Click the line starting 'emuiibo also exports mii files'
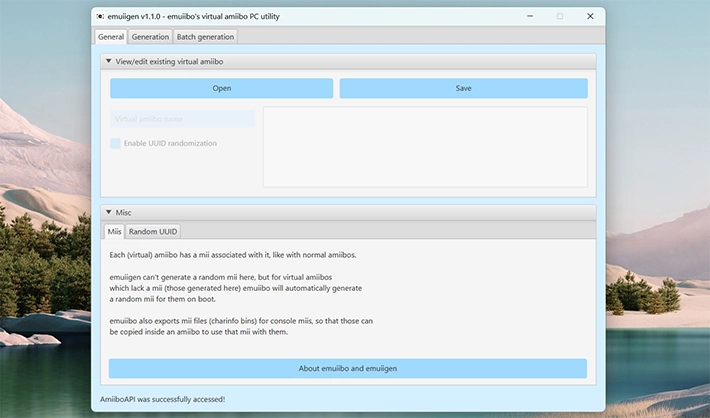This screenshot has height=418, width=710. (241, 321)
